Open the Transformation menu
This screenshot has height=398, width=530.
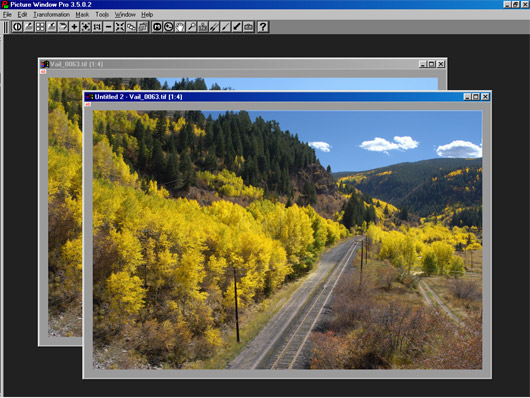(x=51, y=15)
